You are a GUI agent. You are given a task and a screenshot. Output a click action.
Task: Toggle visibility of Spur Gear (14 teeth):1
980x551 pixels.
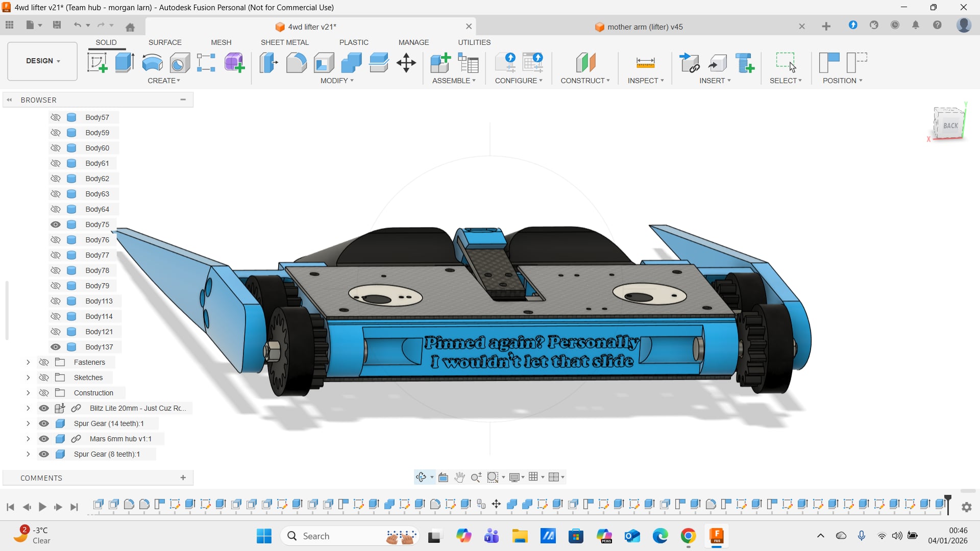[44, 423]
